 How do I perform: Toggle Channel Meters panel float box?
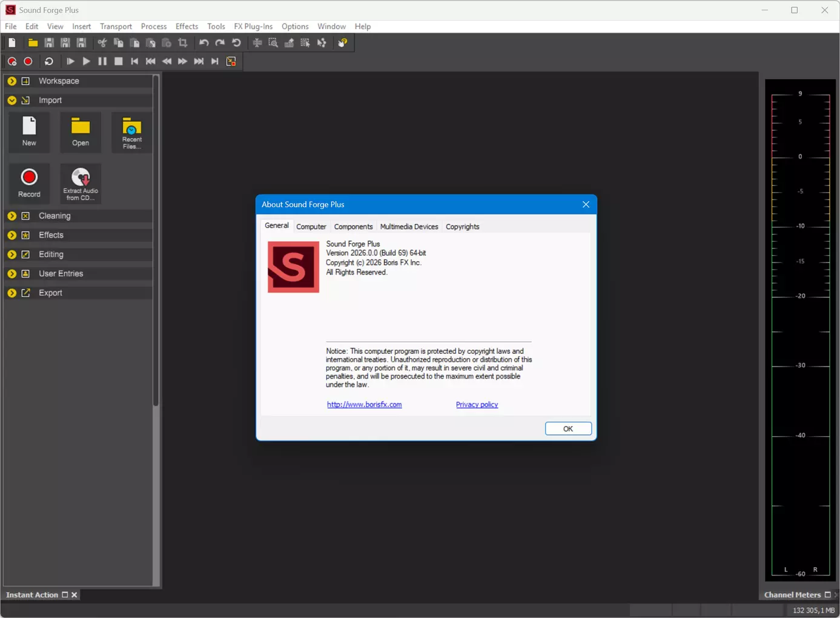[827, 595]
